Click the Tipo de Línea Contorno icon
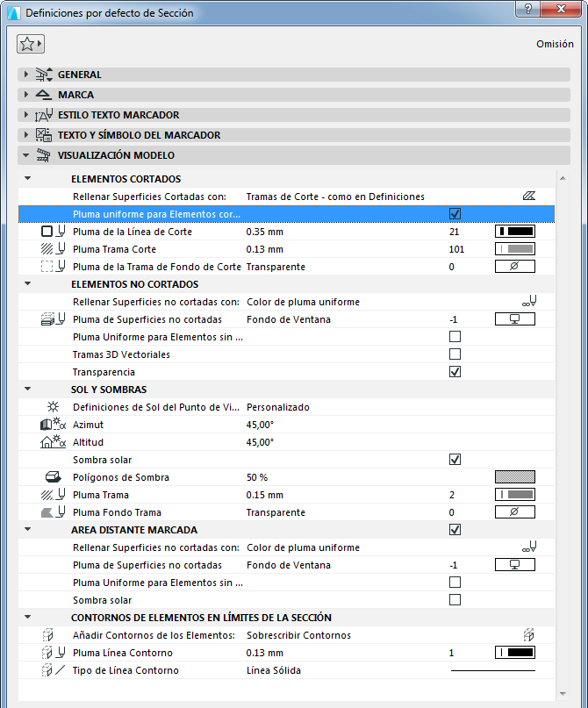 [x=54, y=670]
